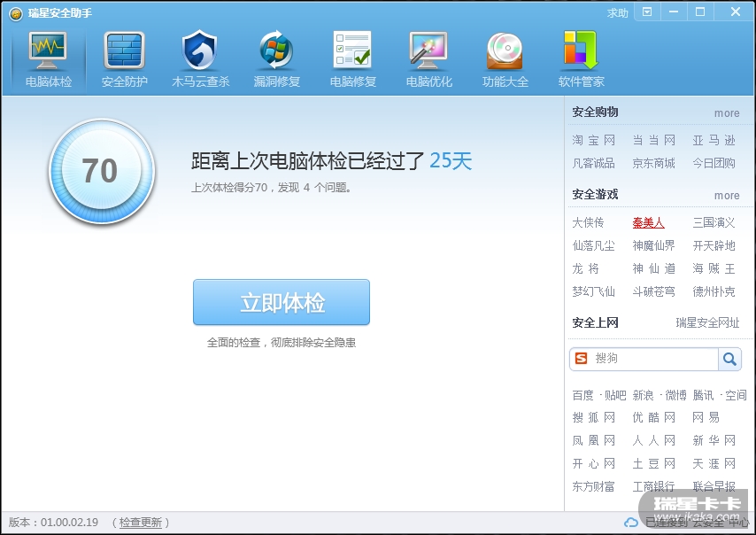
Task: Open the 电脑优化 wand icon
Action: 428,50
